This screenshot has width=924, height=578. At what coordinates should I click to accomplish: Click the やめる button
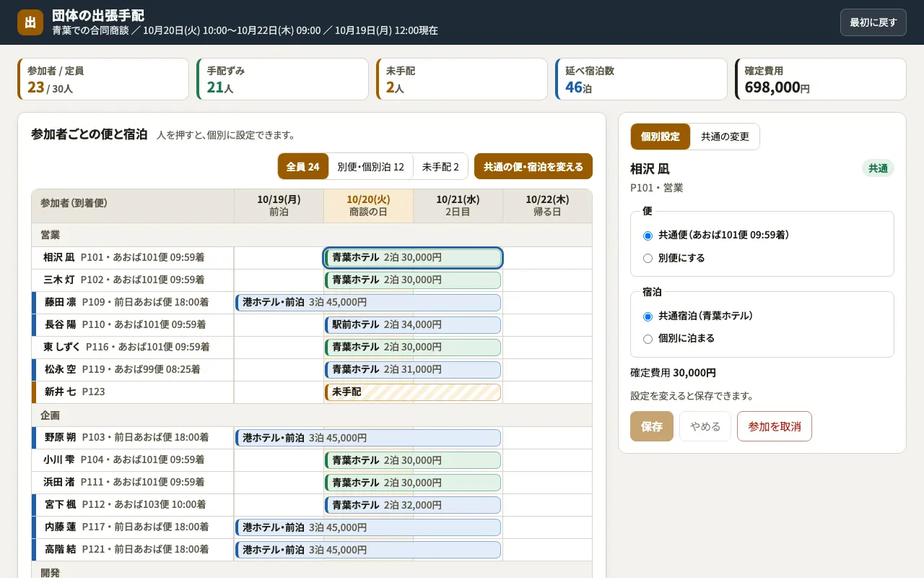[705, 426]
